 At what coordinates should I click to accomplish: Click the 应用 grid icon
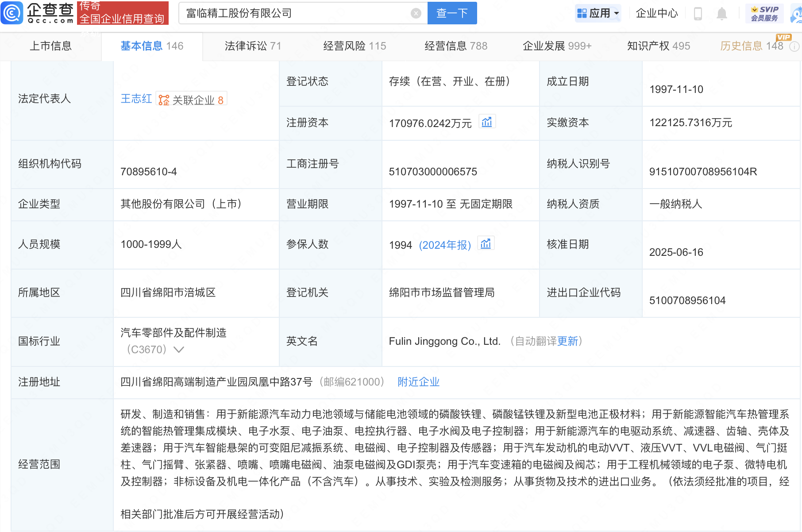[x=582, y=13]
